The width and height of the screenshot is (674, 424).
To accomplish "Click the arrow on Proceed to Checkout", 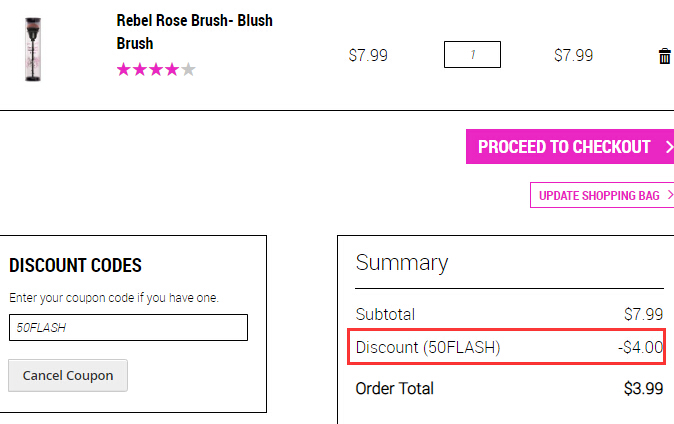I will 669,147.
